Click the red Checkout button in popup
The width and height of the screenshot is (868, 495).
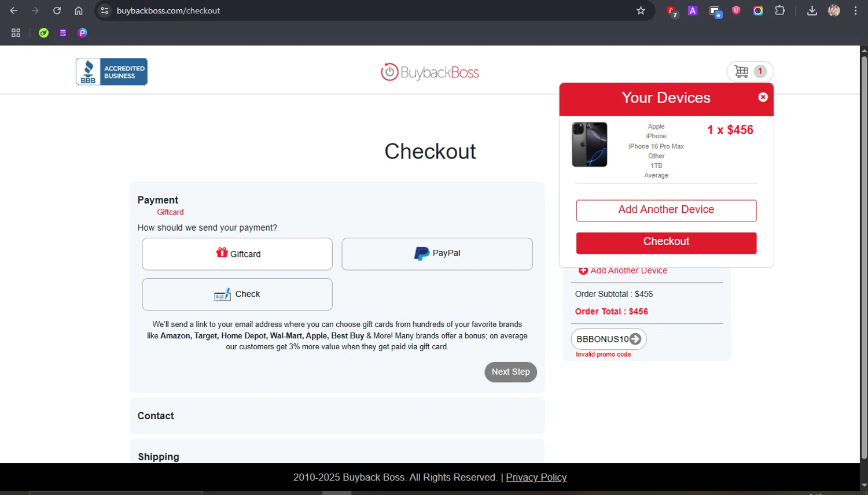(666, 243)
